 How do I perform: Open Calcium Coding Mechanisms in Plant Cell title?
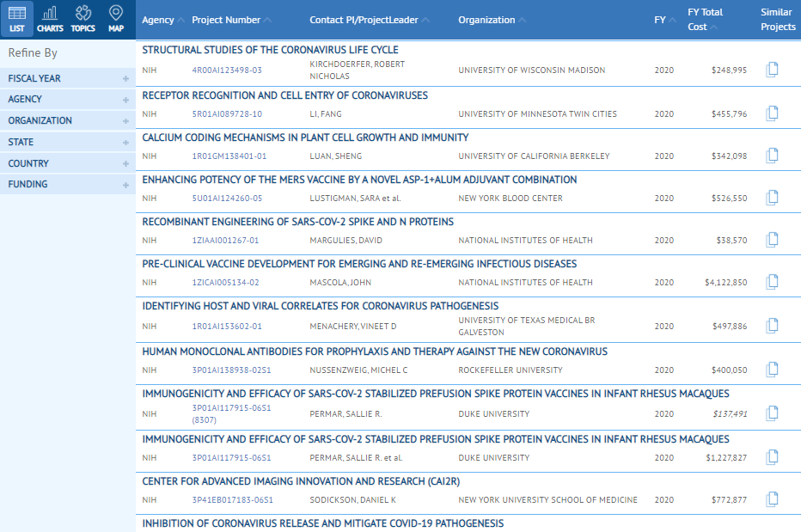click(x=305, y=138)
